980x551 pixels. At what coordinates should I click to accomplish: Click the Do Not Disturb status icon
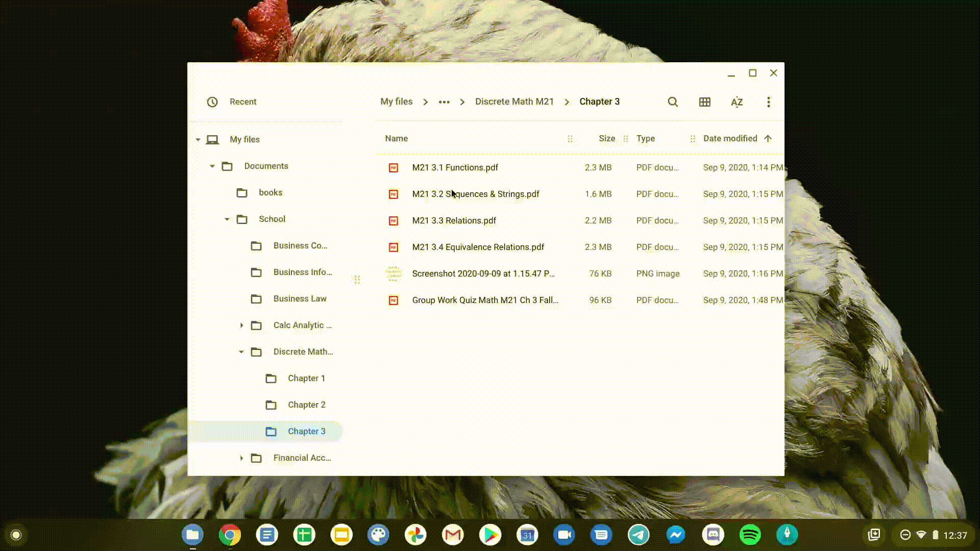click(x=905, y=535)
